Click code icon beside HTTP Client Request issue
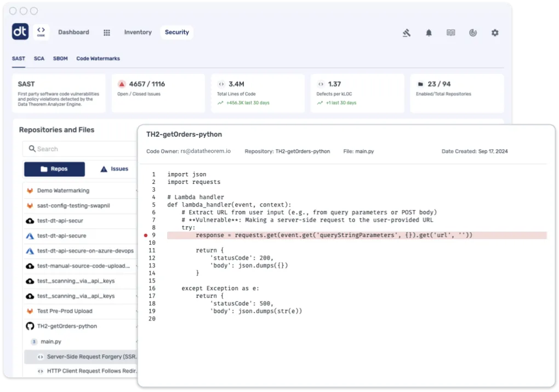 [x=41, y=371]
